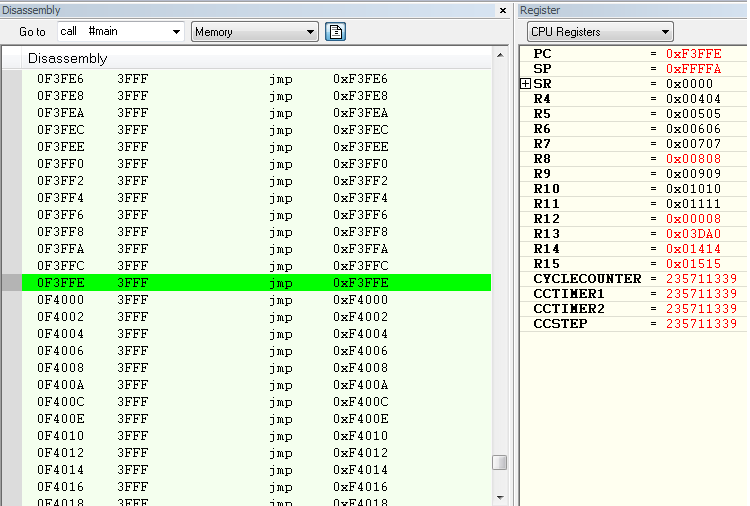This screenshot has height=506, width=750.
Task: Select the CCTIMER1 register row
Action: pos(633,294)
